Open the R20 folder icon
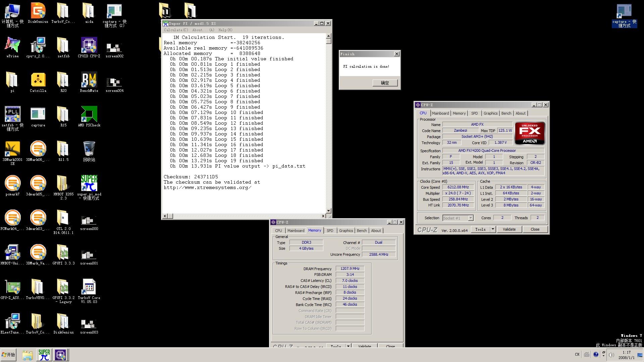Image resolution: width=644 pixels, height=362 pixels. [63, 82]
